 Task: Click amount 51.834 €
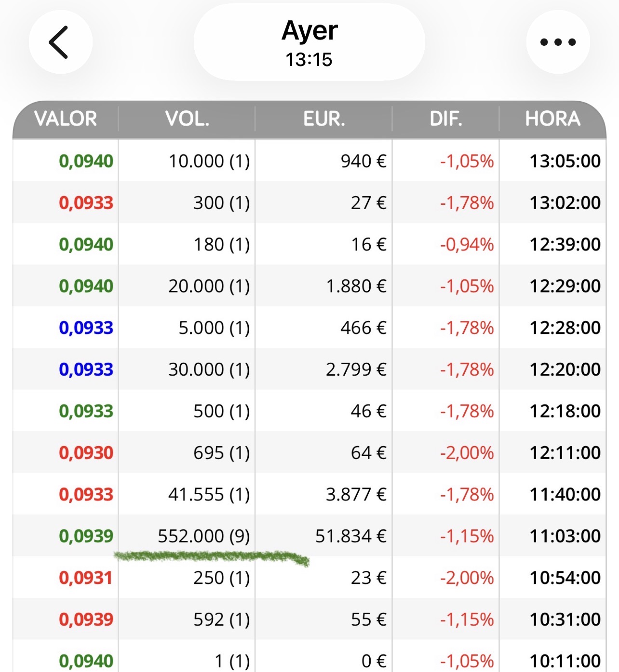pos(351,536)
